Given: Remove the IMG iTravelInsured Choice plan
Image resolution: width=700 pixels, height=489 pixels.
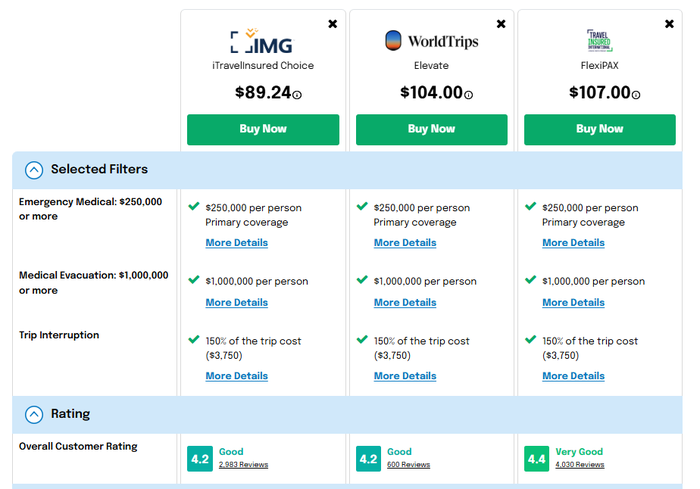Looking at the screenshot, I should (333, 24).
